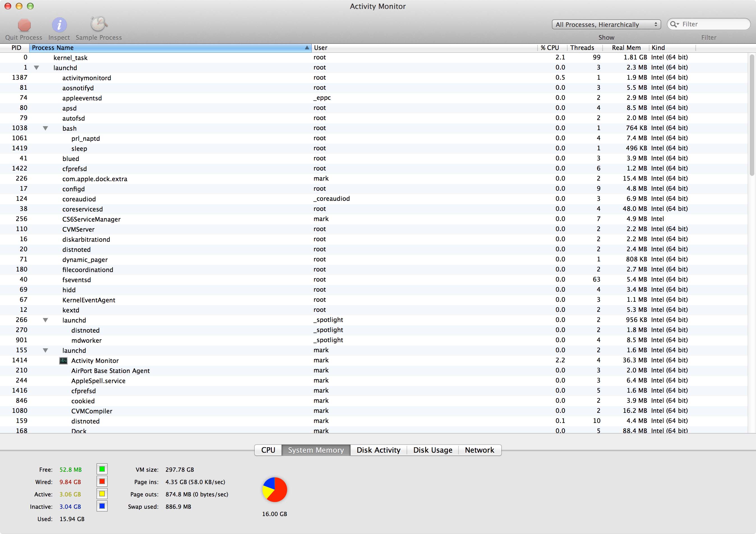This screenshot has height=534, width=756.
Task: Select the autofsd process
Action: pyautogui.click(x=374, y=118)
